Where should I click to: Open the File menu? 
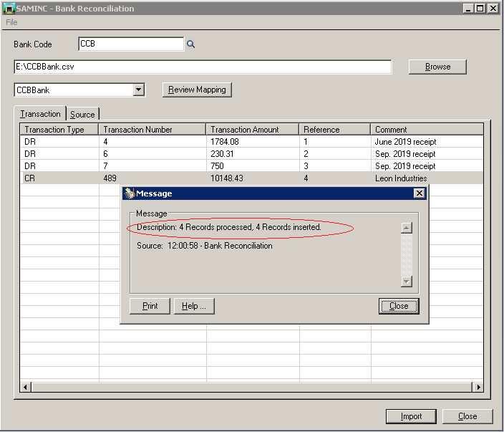pos(11,22)
